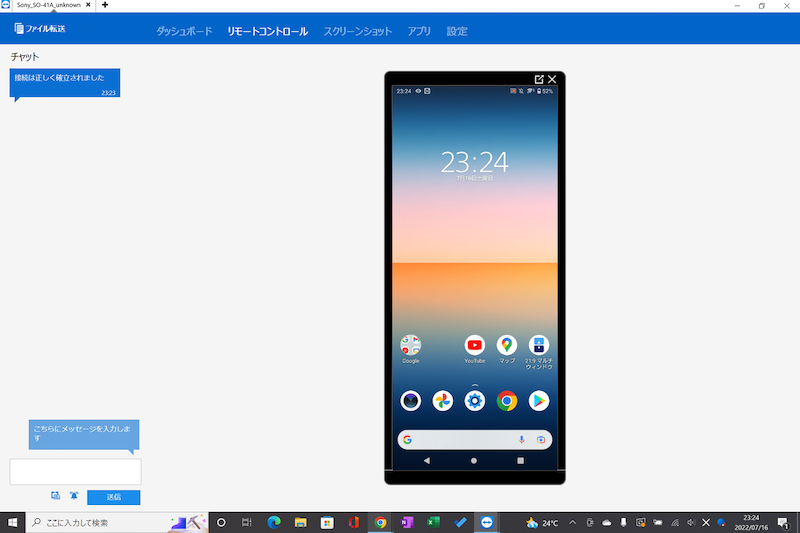This screenshot has width=800, height=533.
Task: Click the chat message input field
Action: (x=75, y=471)
